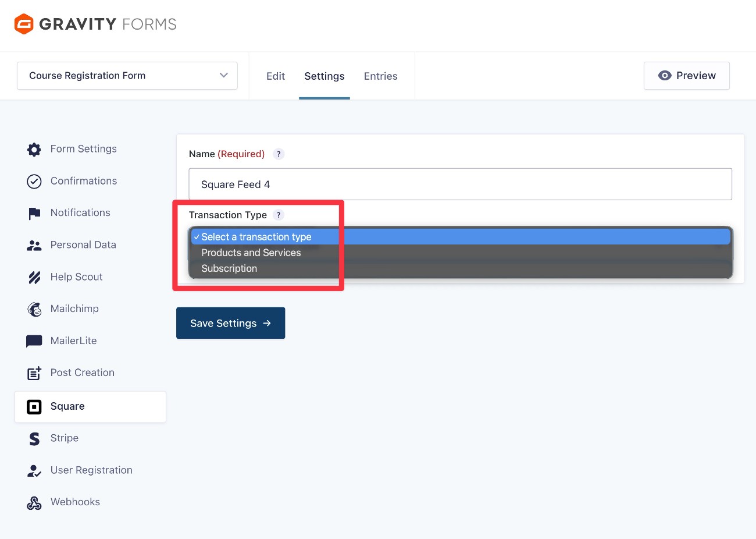Click the Post Creation icon
The height and width of the screenshot is (539, 756).
tap(34, 373)
